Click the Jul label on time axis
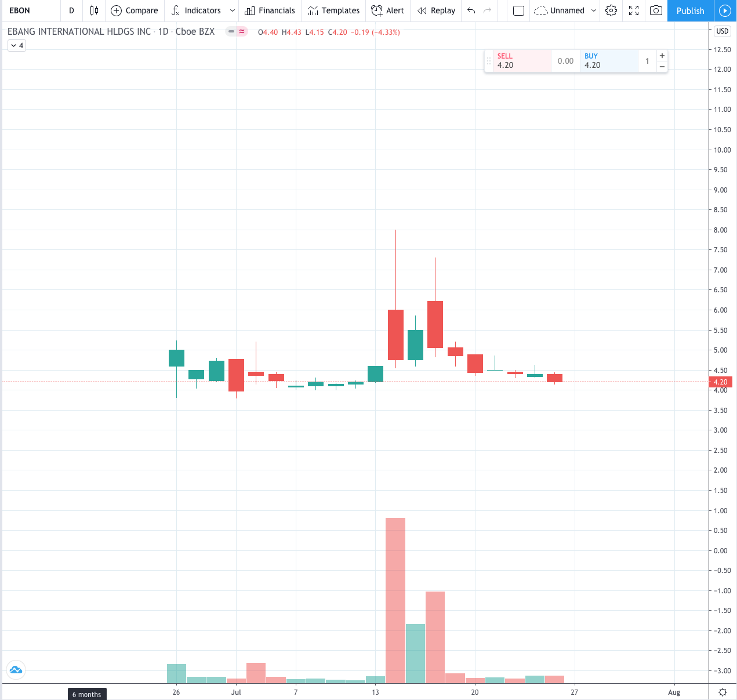The image size is (737, 700). coord(236,692)
